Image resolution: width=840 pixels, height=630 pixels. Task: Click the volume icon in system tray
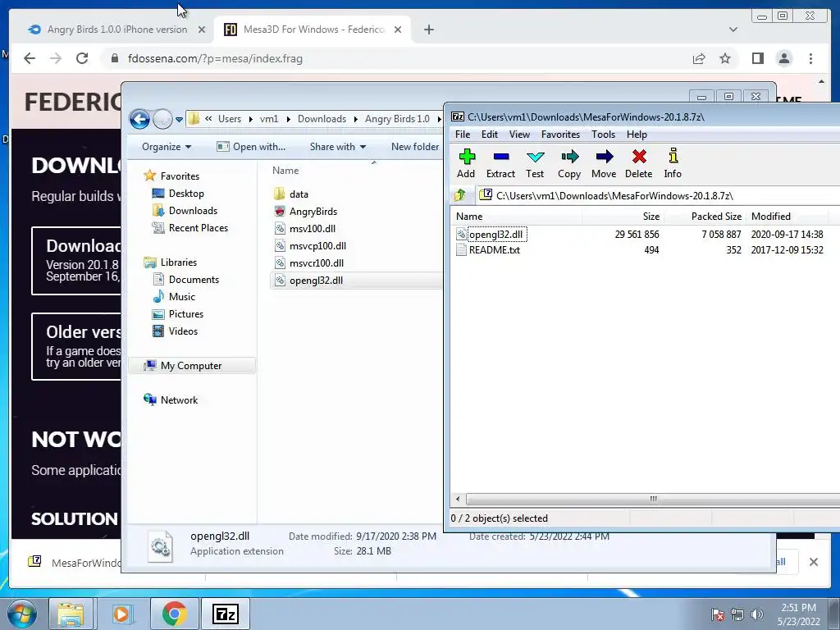(756, 614)
